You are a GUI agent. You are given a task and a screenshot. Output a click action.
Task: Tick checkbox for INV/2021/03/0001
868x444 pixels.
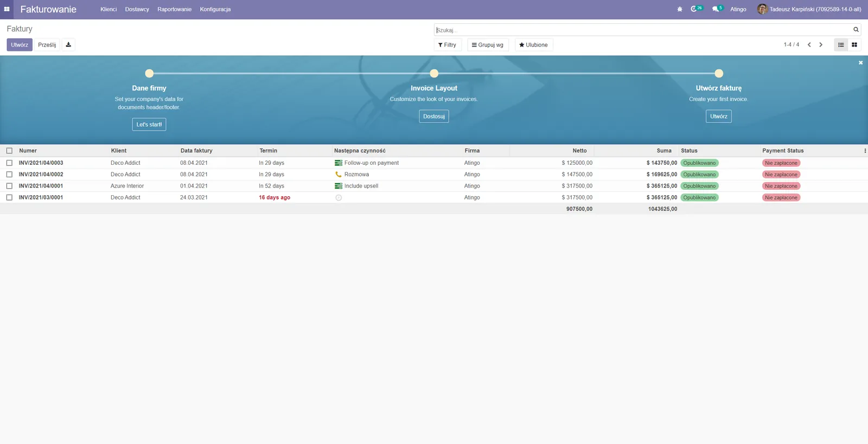click(9, 198)
